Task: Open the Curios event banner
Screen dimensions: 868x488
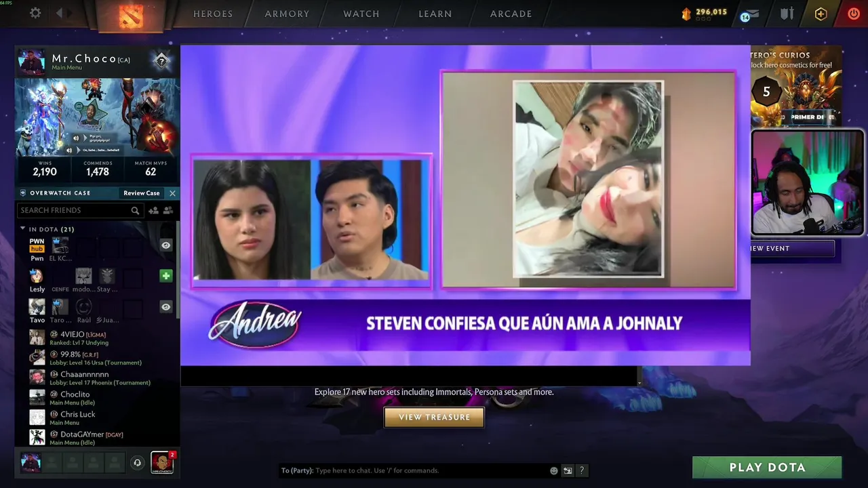Action: tap(796, 86)
